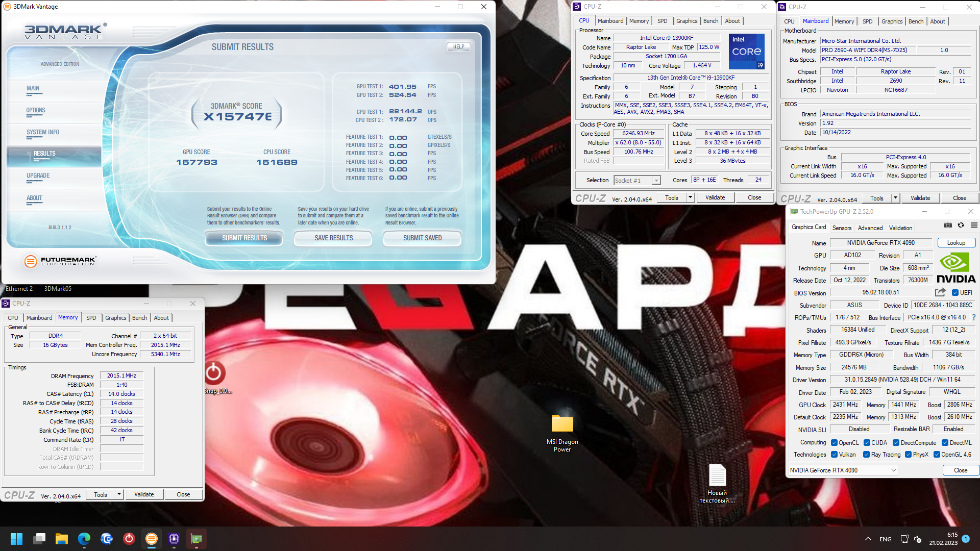Click the Intel Core i9 logo in CPU-Z
This screenshot has height=551, width=980.
point(746,52)
